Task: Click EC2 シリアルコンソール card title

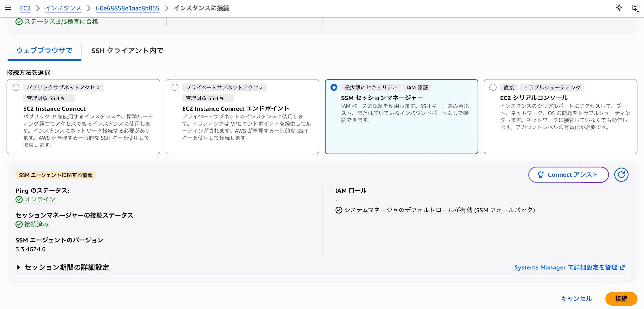Action: point(534,98)
